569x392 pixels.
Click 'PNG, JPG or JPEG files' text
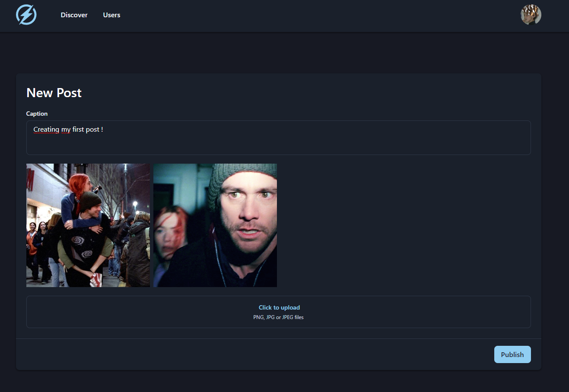coord(278,317)
